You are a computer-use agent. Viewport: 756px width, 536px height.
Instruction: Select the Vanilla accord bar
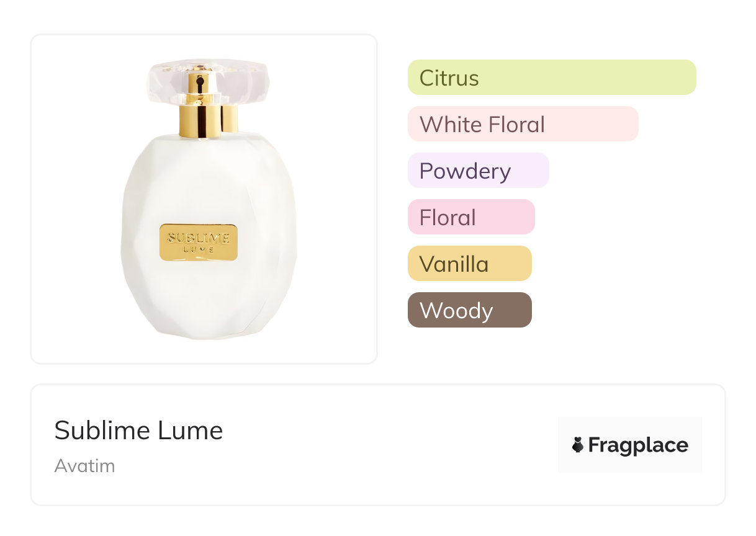469,264
